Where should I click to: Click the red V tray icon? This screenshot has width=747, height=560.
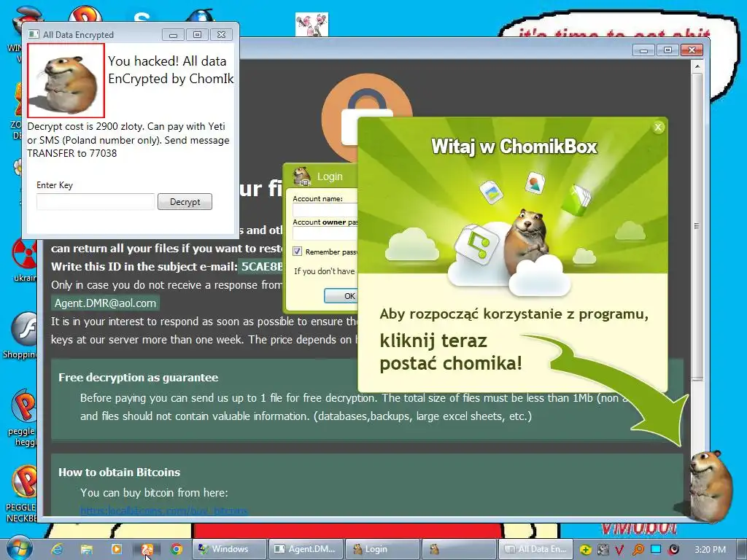tap(619, 550)
